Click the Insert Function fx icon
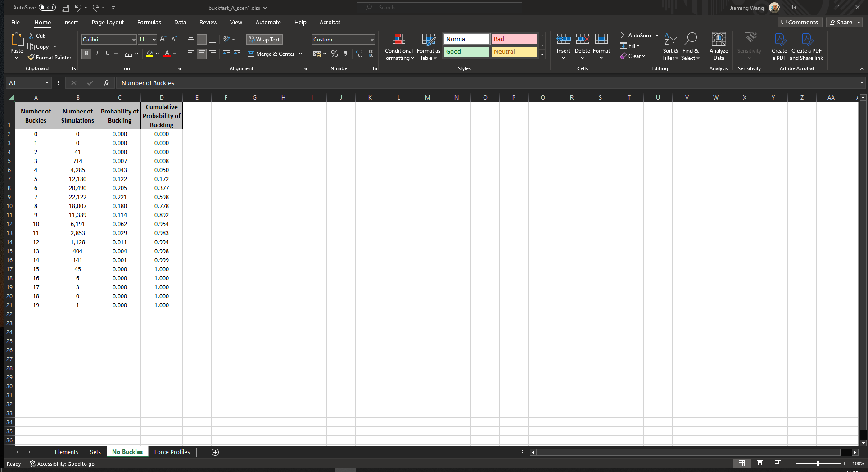Viewport: 868px width, 472px height. 106,83
